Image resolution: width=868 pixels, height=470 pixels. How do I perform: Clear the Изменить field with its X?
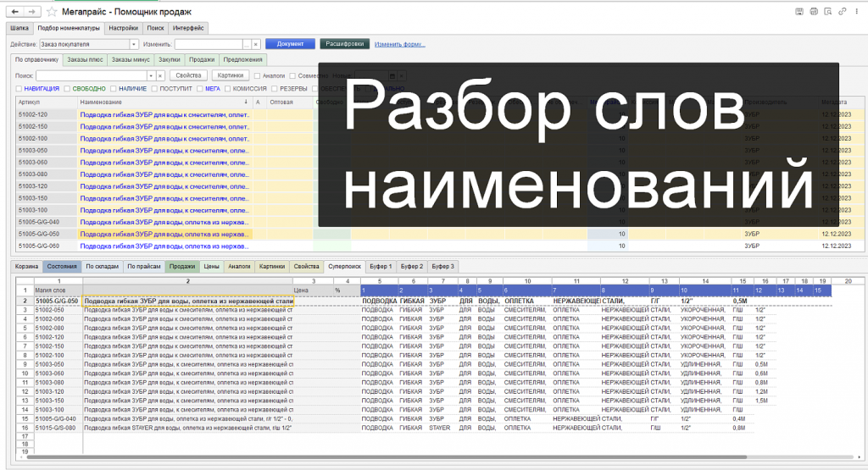coord(256,44)
